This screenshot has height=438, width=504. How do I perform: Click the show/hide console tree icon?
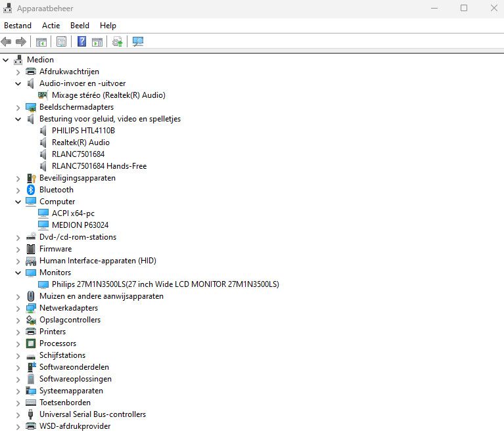tap(41, 42)
